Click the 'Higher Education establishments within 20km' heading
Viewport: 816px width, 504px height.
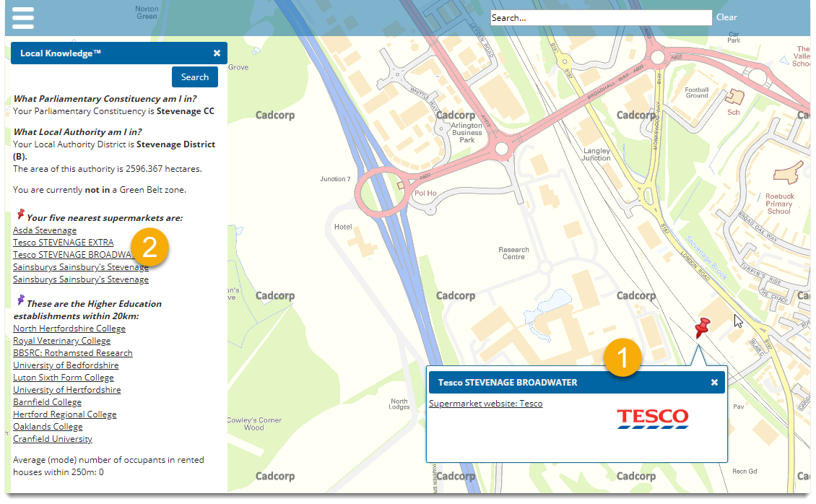pyautogui.click(x=87, y=310)
